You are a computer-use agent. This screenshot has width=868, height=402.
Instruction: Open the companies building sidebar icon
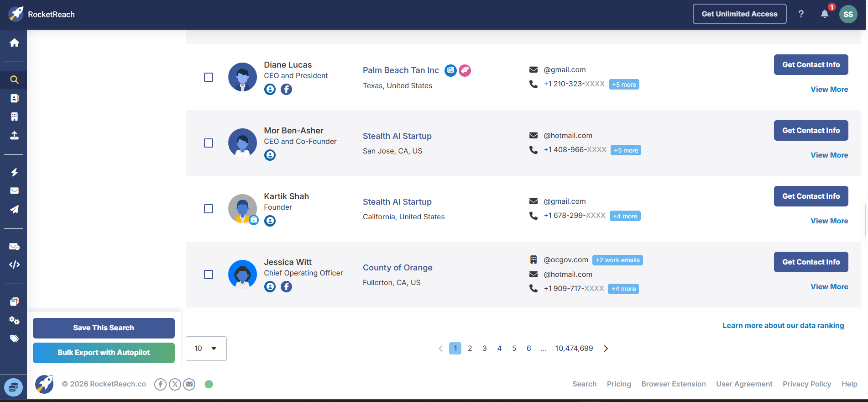coord(14,116)
